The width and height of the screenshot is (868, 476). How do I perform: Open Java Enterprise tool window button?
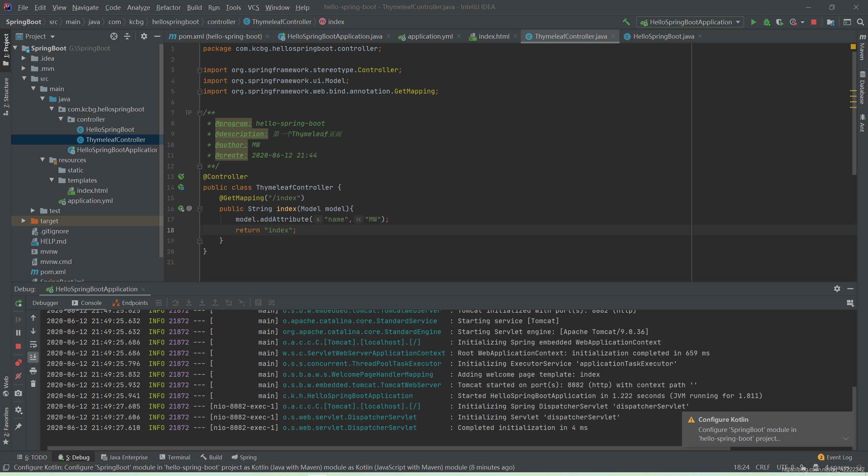click(125, 457)
